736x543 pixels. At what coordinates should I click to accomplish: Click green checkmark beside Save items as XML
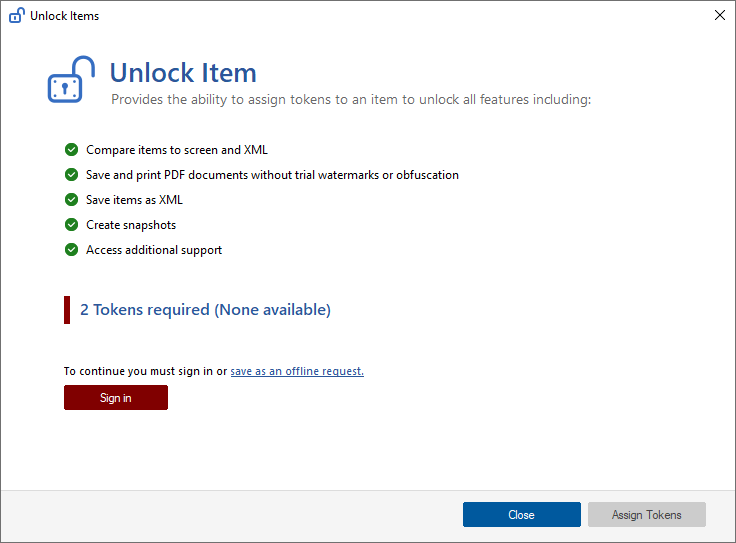(71, 199)
